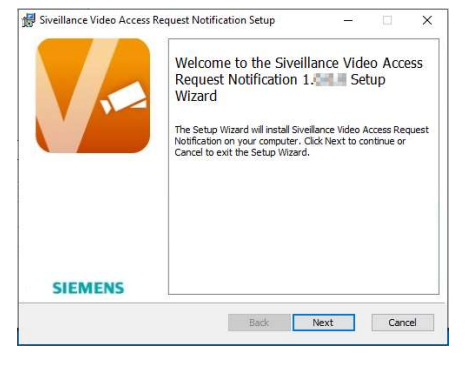Screen dimensions: 469x368
Task: Click the teal SIEMENS logo
Action: [88, 288]
